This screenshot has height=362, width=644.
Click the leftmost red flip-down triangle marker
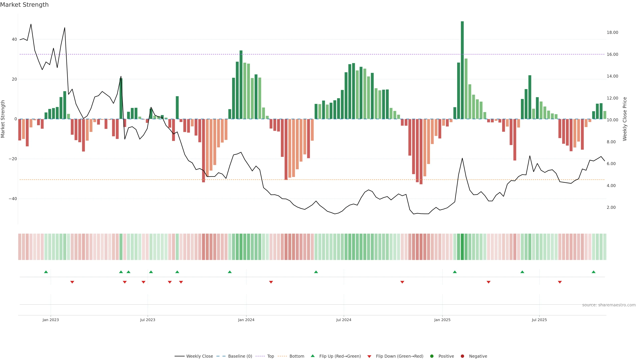pyautogui.click(x=72, y=282)
